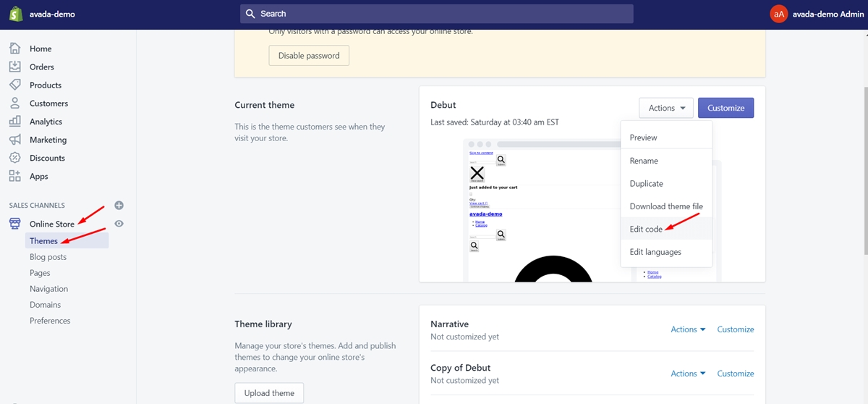The width and height of the screenshot is (868, 404).
Task: Click the avada-demo store name
Action: pyautogui.click(x=52, y=14)
